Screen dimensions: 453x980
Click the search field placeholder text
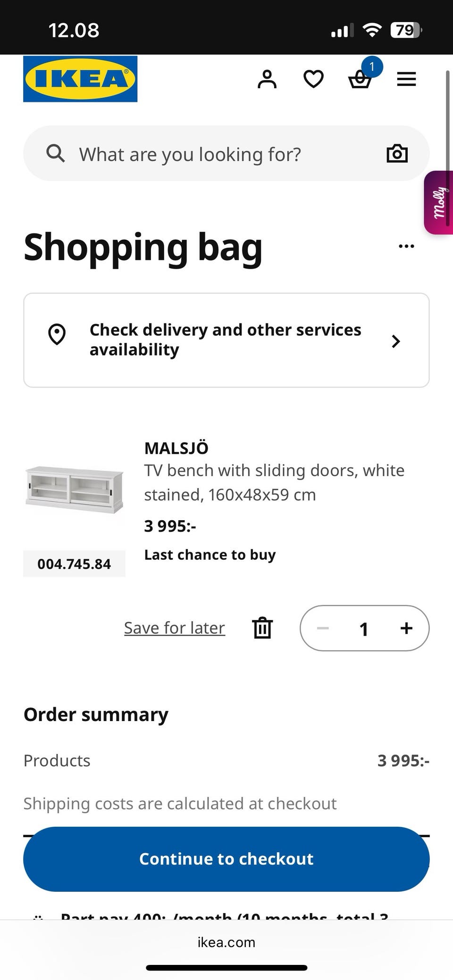pyautogui.click(x=190, y=154)
